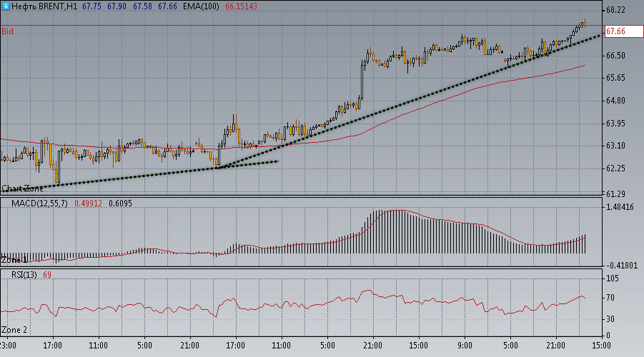Select the Bid line label

pyautogui.click(x=7, y=31)
